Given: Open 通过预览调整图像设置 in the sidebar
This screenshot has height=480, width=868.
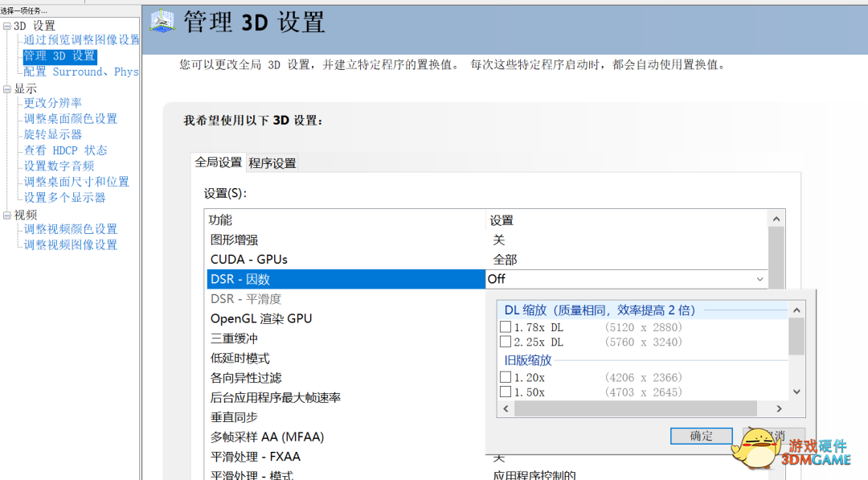Looking at the screenshot, I should tap(81, 40).
